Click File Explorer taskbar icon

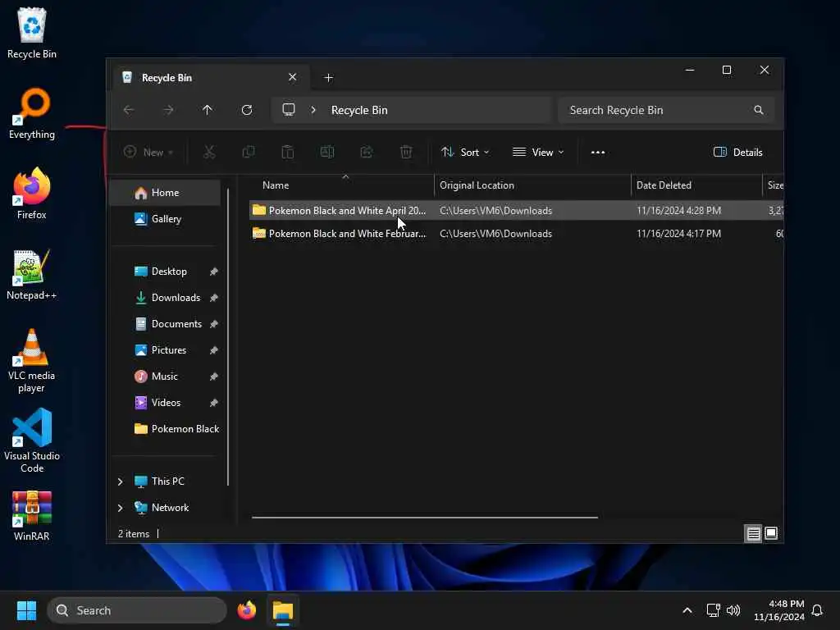283,610
